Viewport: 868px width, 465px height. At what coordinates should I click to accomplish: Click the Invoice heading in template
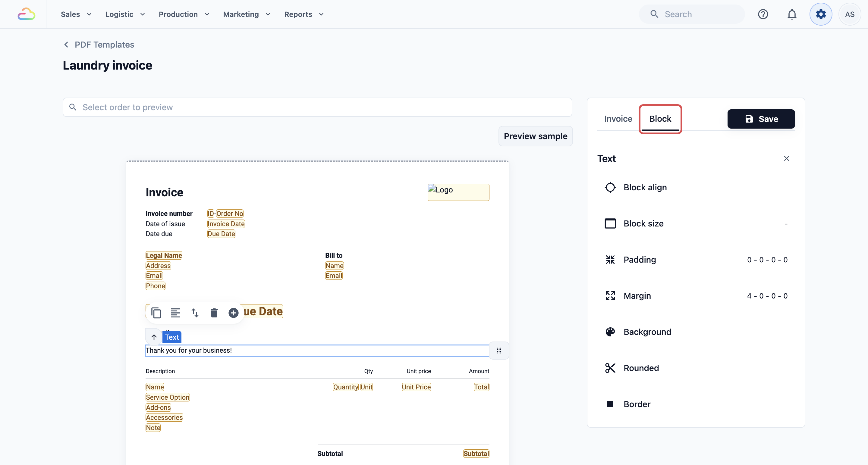(x=165, y=192)
